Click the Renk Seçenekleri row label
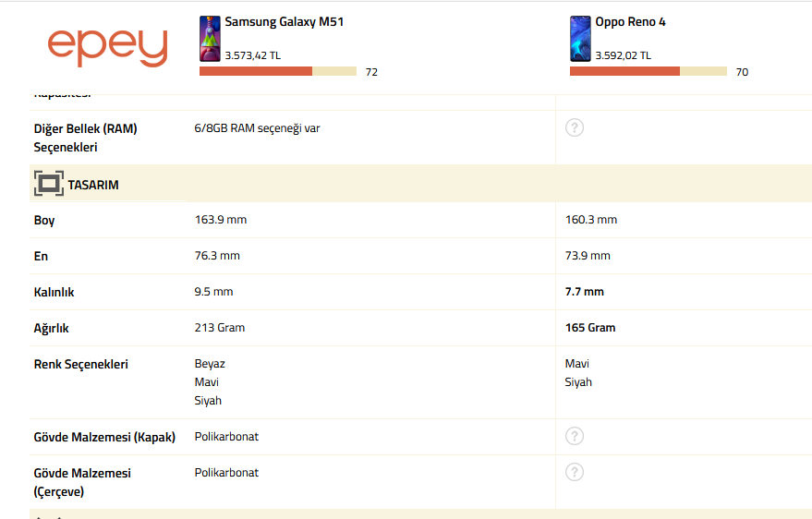The image size is (812, 519). 81,364
